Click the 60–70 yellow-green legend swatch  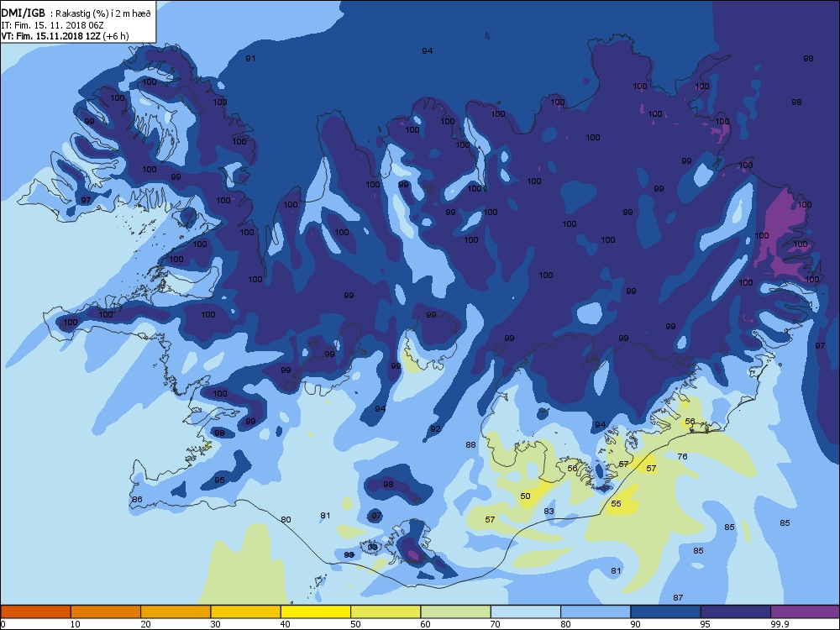coord(456,612)
